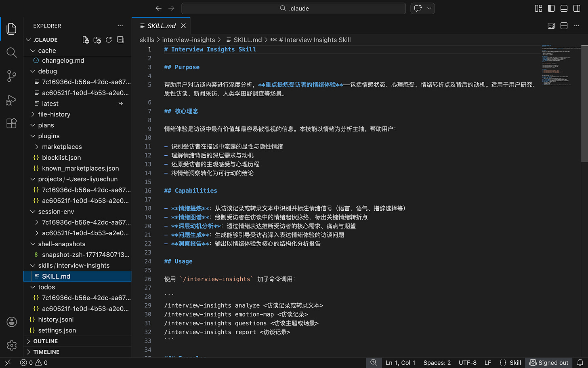Click the New Folder icon in Explorer
The height and width of the screenshot is (368, 588).
97,40
